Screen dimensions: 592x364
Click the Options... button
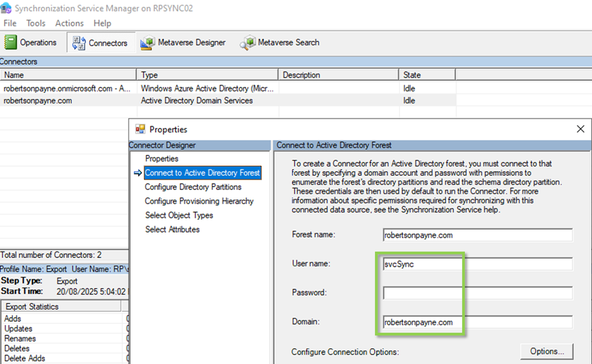(547, 352)
